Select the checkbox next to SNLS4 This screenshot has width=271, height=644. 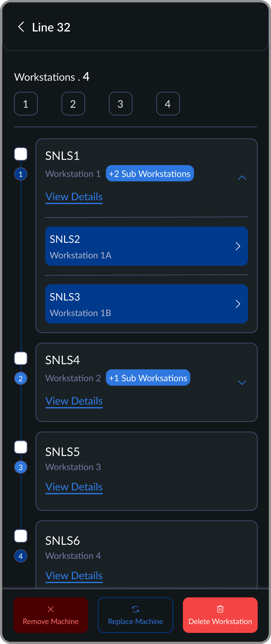click(x=21, y=358)
